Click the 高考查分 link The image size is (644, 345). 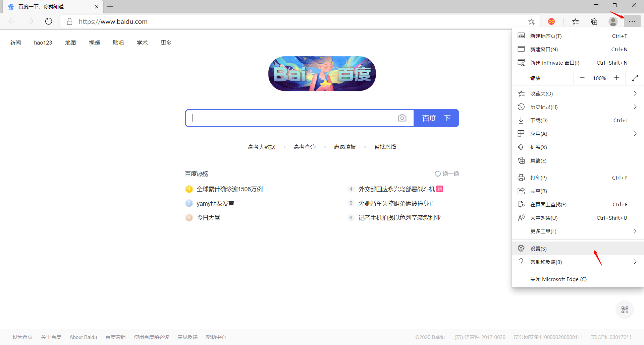pyautogui.click(x=305, y=147)
